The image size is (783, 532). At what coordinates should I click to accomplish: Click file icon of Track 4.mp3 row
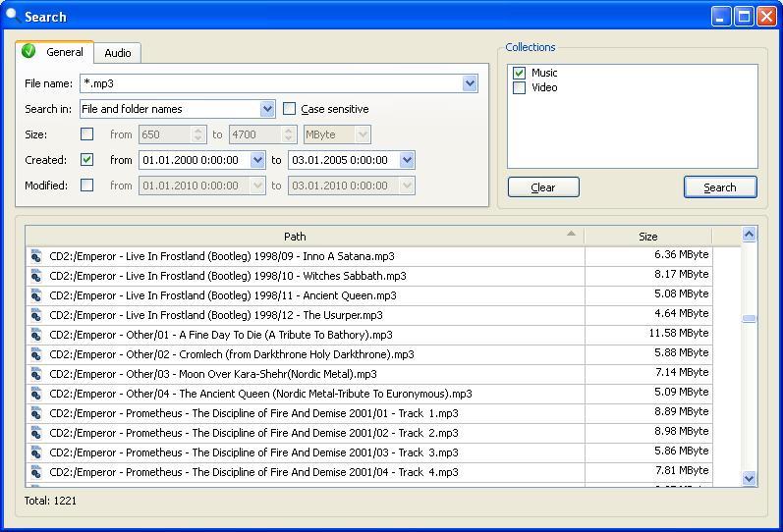tap(36, 472)
